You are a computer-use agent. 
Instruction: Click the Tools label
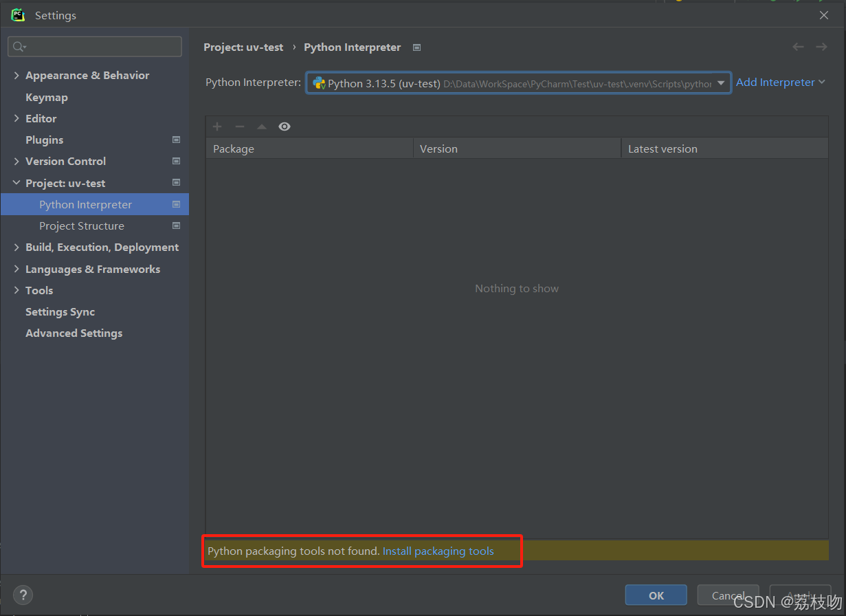[39, 290]
